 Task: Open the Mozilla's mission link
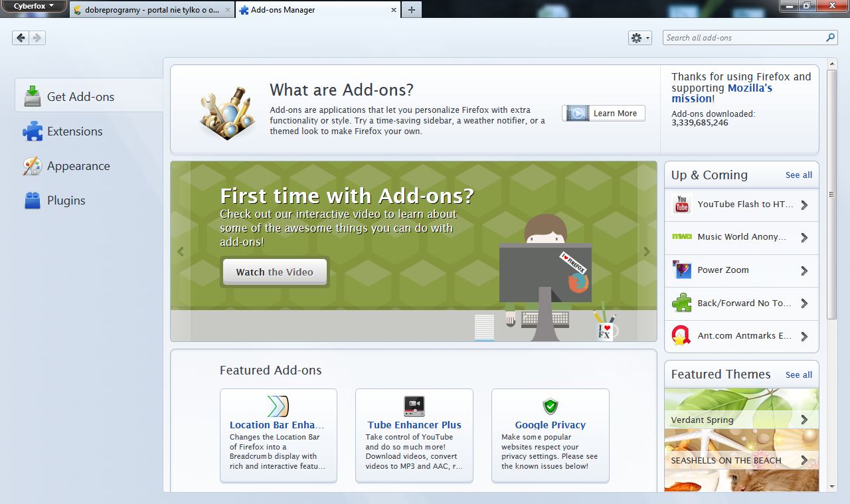(722, 93)
